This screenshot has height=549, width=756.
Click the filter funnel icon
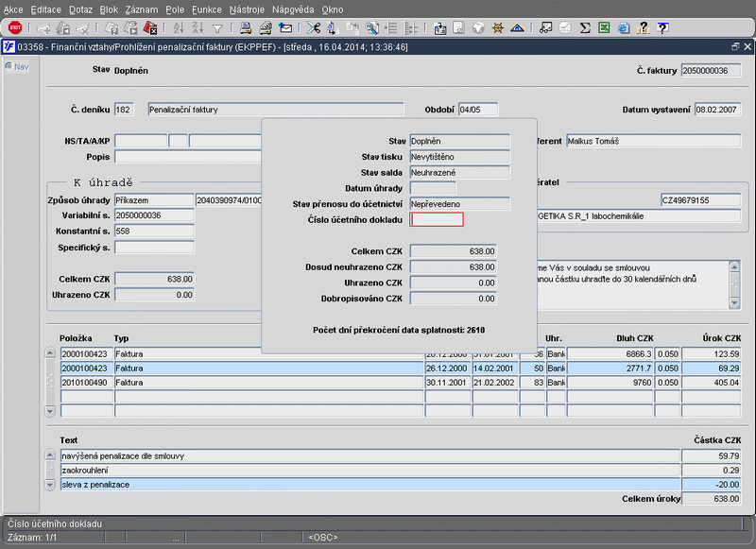point(218,28)
